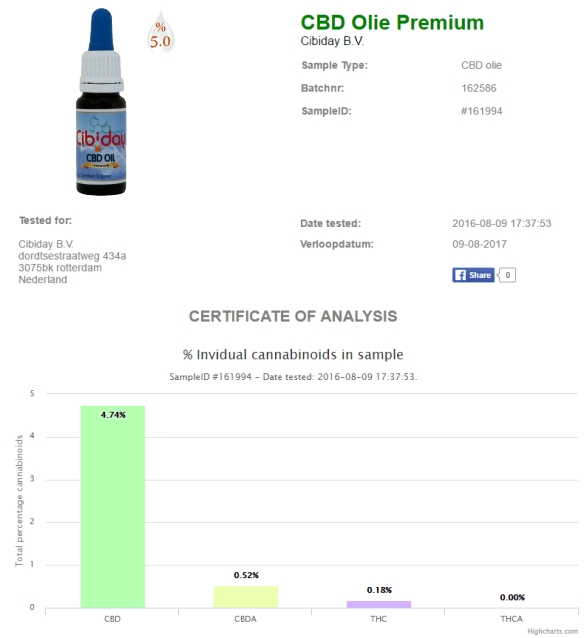Click the Nederland address line
The width and height of the screenshot is (587, 638).
tap(43, 280)
